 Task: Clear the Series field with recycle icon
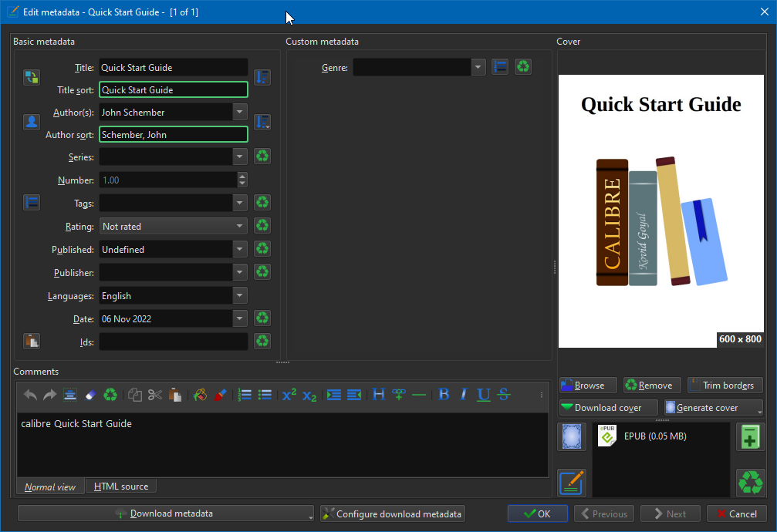(x=262, y=157)
